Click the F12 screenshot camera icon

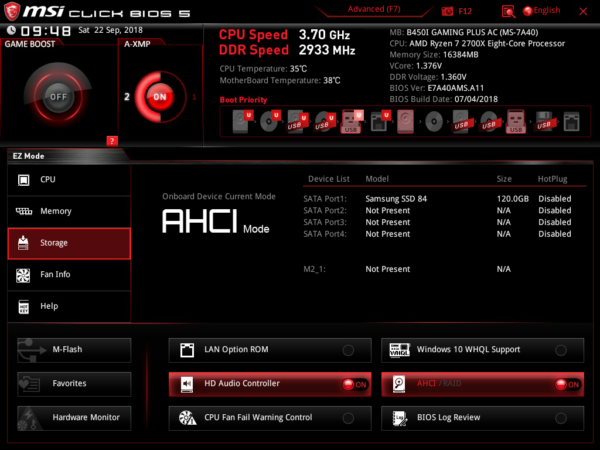click(447, 11)
